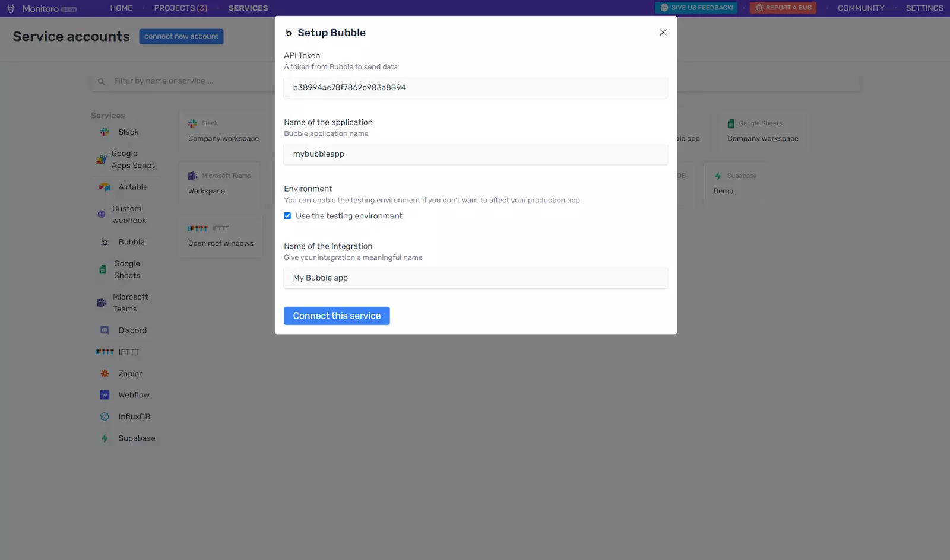Click the Teams icon on Workspace card

pyautogui.click(x=193, y=176)
